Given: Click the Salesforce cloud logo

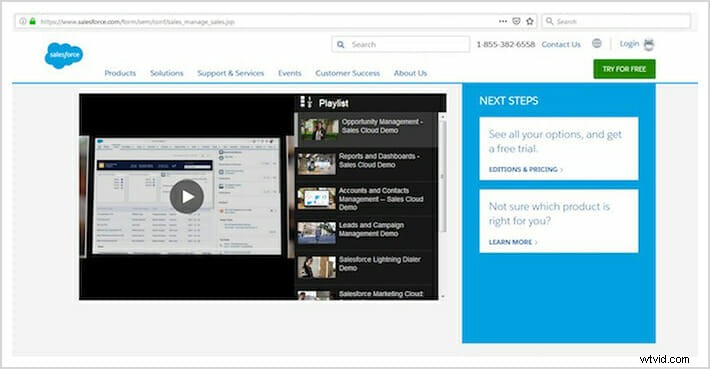Looking at the screenshot, I should [x=64, y=55].
